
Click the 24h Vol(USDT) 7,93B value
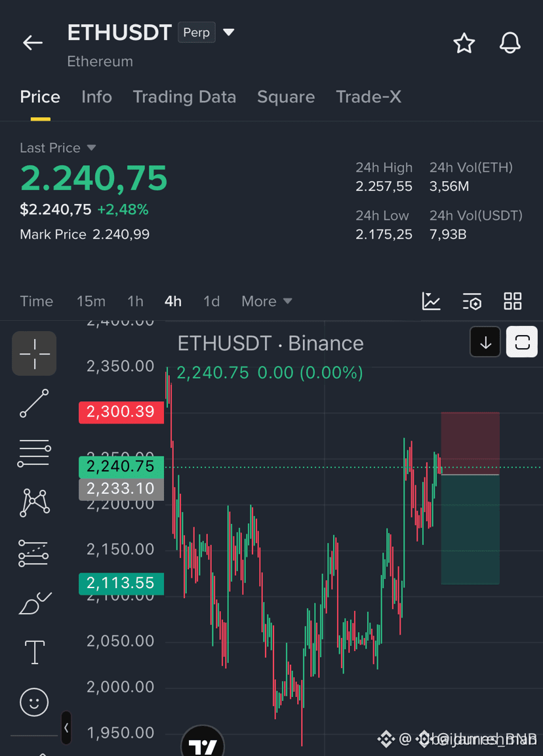[x=447, y=234]
